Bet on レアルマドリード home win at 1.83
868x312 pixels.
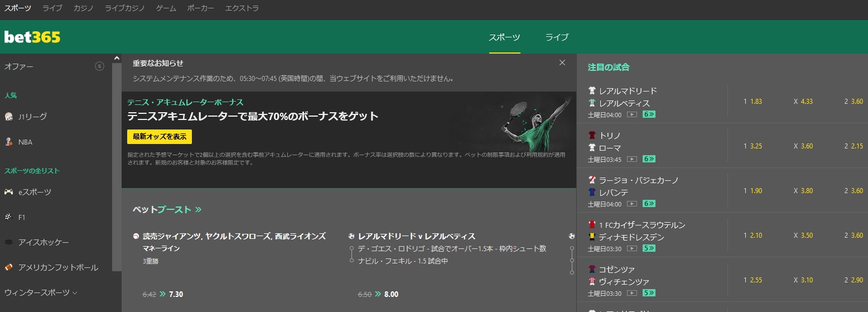[x=753, y=102]
